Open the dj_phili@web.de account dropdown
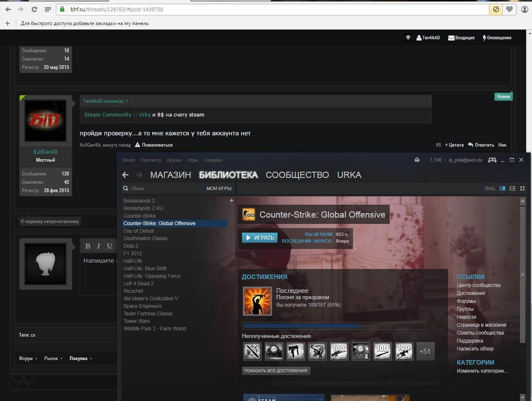 point(465,160)
